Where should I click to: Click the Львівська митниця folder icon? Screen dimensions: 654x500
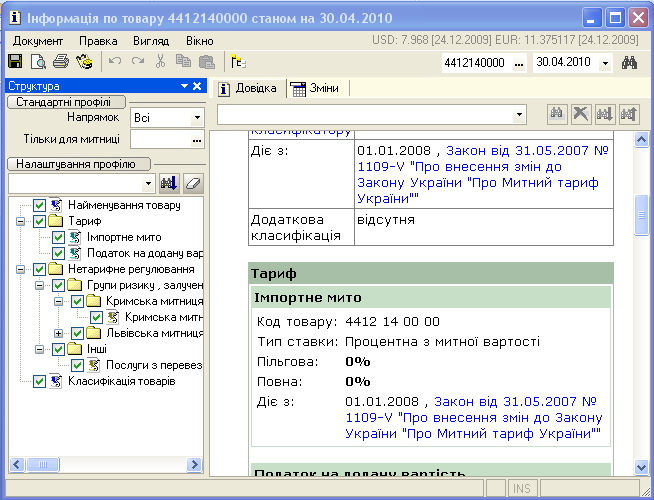(x=93, y=333)
